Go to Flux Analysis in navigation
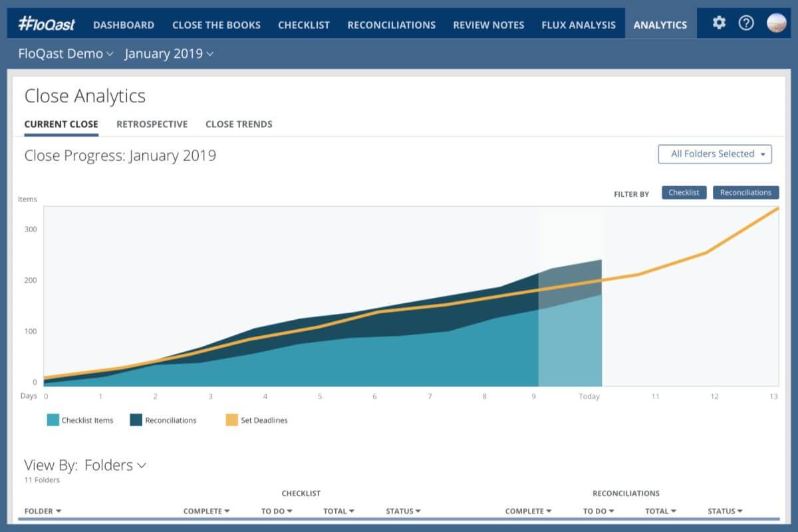This screenshot has width=798, height=532. (x=579, y=25)
